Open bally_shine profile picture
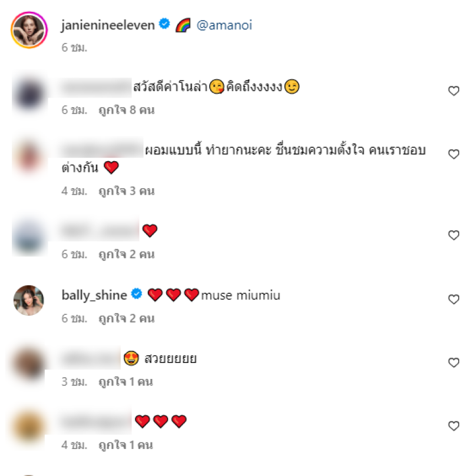 point(29,300)
